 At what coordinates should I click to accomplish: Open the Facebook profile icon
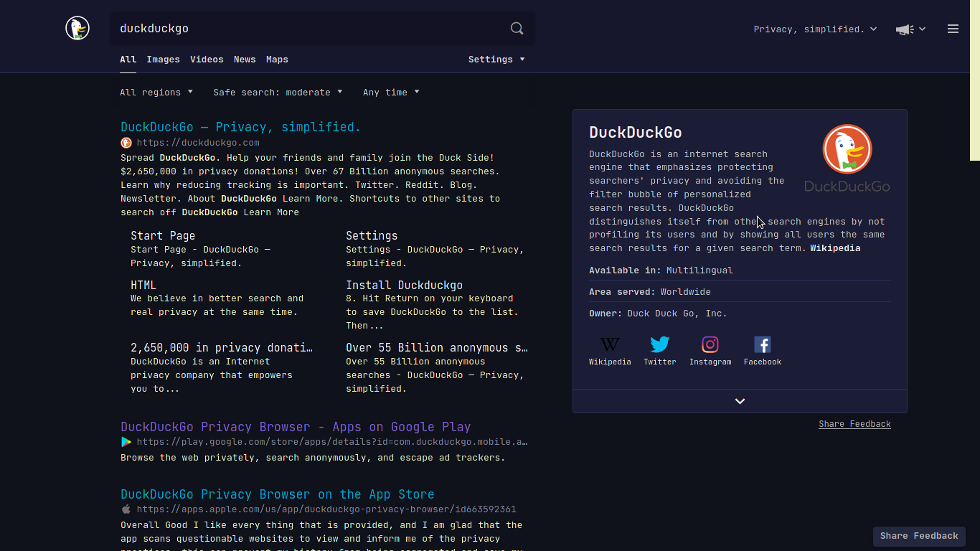coord(763,344)
